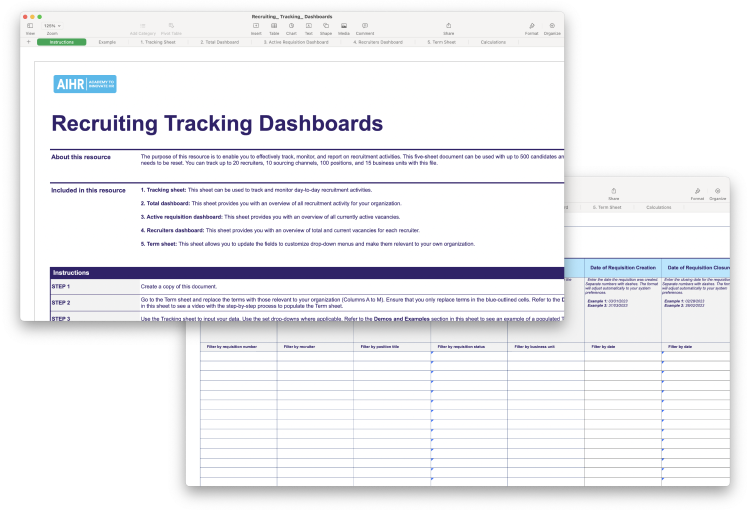Viewport: 750px width, 510px height.
Task: Switch to the Example sheet tab
Action: 107,42
